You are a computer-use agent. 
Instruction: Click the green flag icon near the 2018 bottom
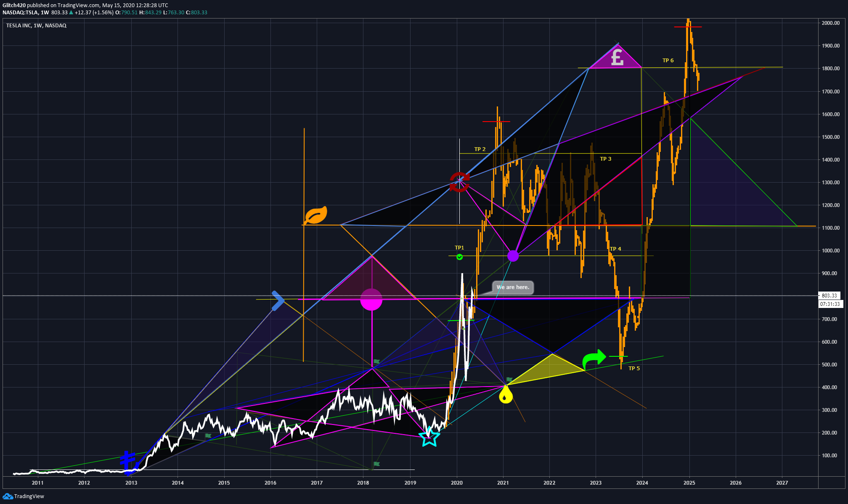[376, 464]
